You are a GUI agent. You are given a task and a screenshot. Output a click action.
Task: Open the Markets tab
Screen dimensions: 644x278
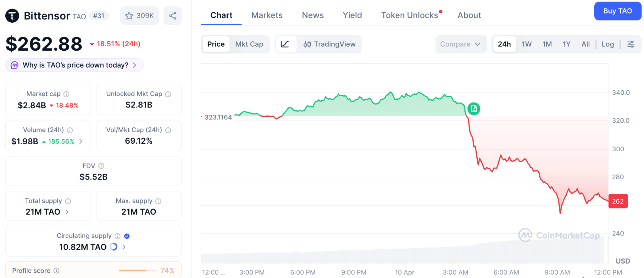click(267, 15)
